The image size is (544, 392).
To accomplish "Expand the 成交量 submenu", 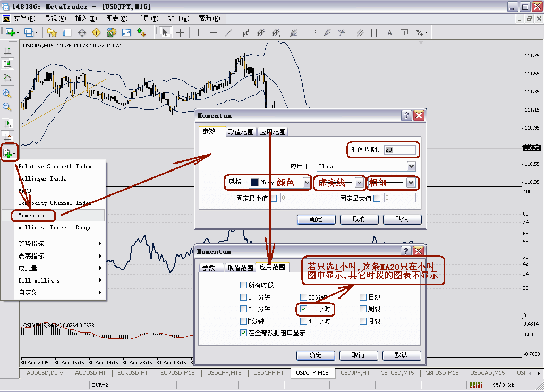I will coord(61,268).
